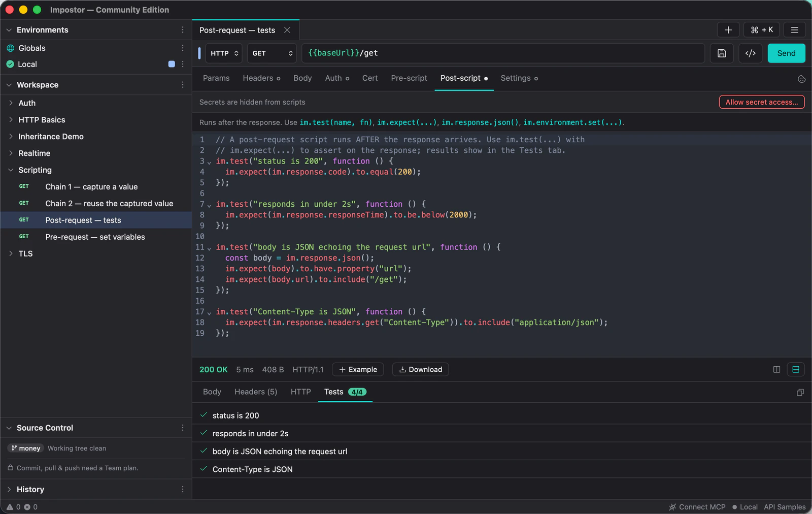Click the + Example button
The width and height of the screenshot is (812, 514).
coord(358,369)
